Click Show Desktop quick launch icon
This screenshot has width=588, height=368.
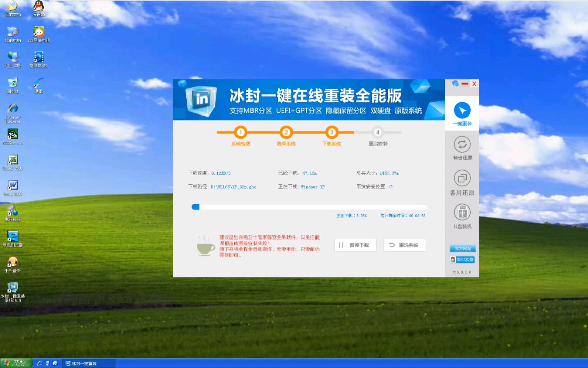47,363
